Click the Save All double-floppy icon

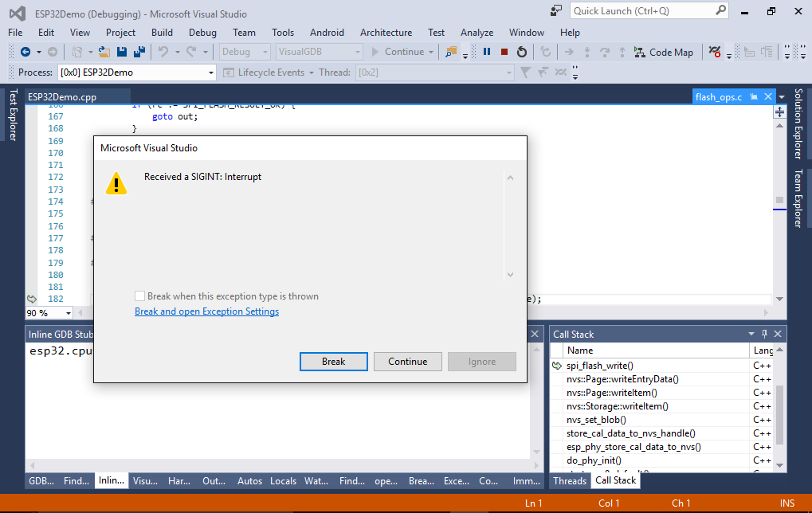pyautogui.click(x=139, y=52)
